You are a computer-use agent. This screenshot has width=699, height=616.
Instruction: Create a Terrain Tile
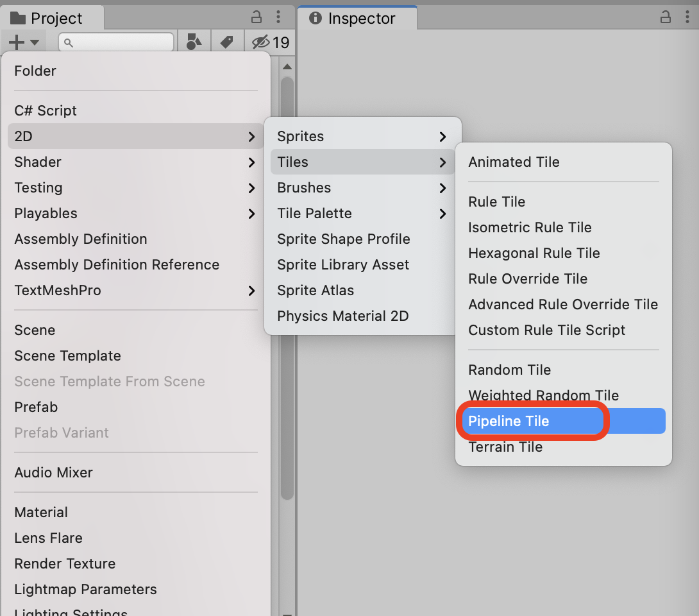[564, 447]
